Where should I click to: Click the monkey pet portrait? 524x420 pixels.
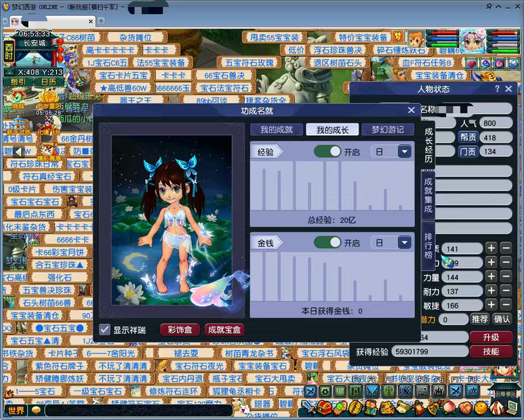coord(416,39)
